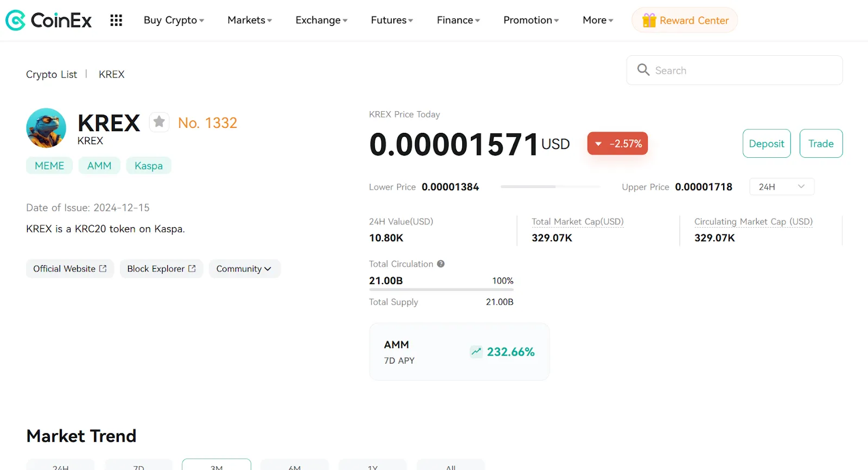Click the Block Explorer external link icon

tap(192, 268)
